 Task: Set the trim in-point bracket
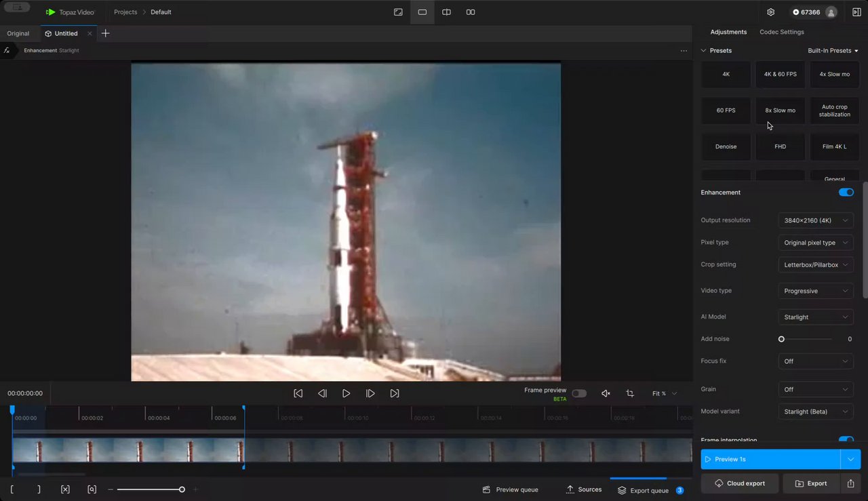12,489
